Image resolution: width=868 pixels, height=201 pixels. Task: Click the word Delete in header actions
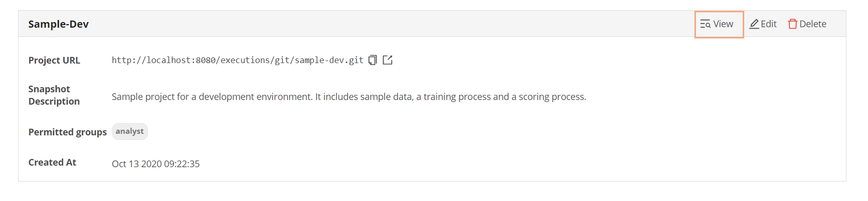pyautogui.click(x=813, y=24)
